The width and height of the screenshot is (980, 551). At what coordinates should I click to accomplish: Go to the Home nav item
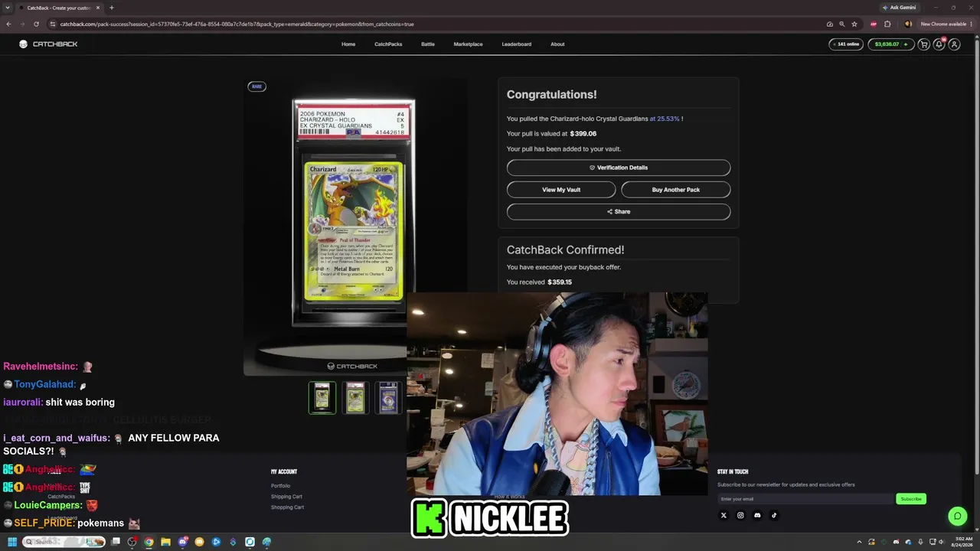tap(348, 44)
